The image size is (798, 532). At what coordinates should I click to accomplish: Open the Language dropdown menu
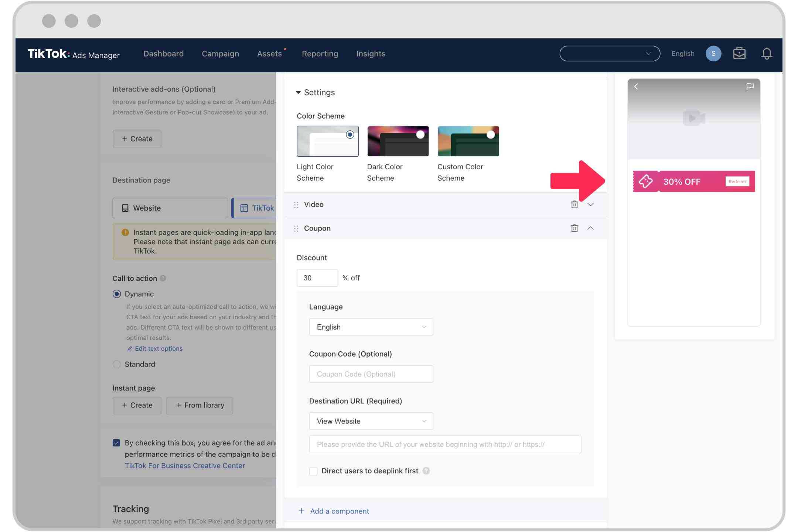371,327
